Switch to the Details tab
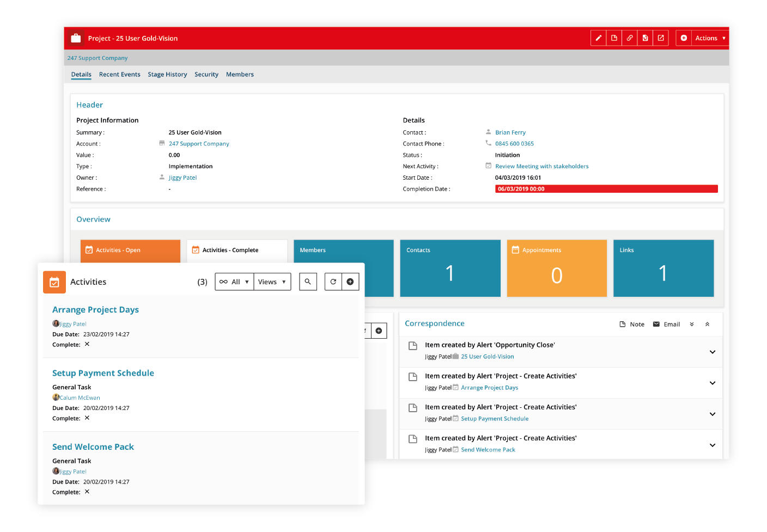Viewport: 767px width, 532px height. click(81, 75)
